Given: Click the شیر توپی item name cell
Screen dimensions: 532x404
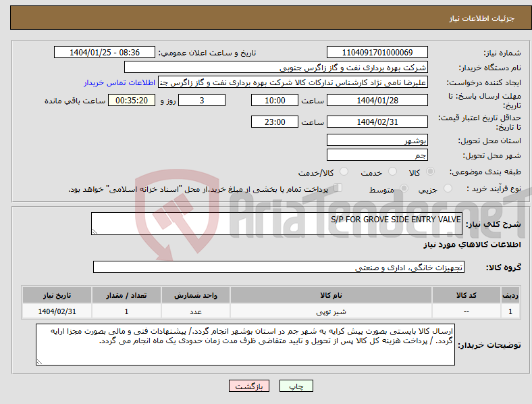Looking at the screenshot, I should point(331,311).
